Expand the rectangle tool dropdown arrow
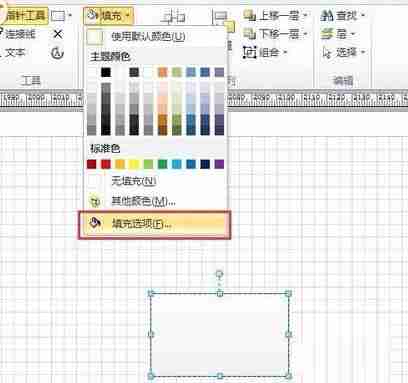 70,16
